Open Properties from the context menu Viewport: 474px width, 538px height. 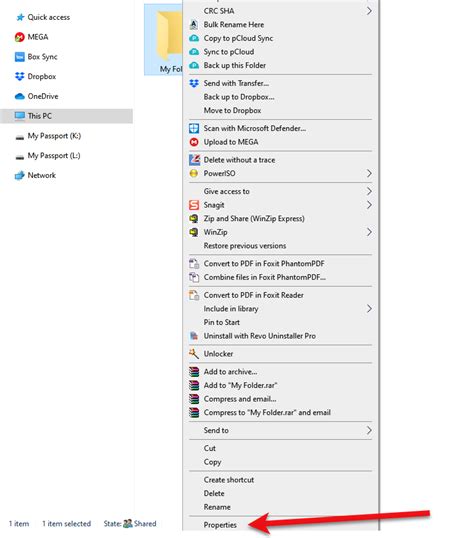(220, 525)
